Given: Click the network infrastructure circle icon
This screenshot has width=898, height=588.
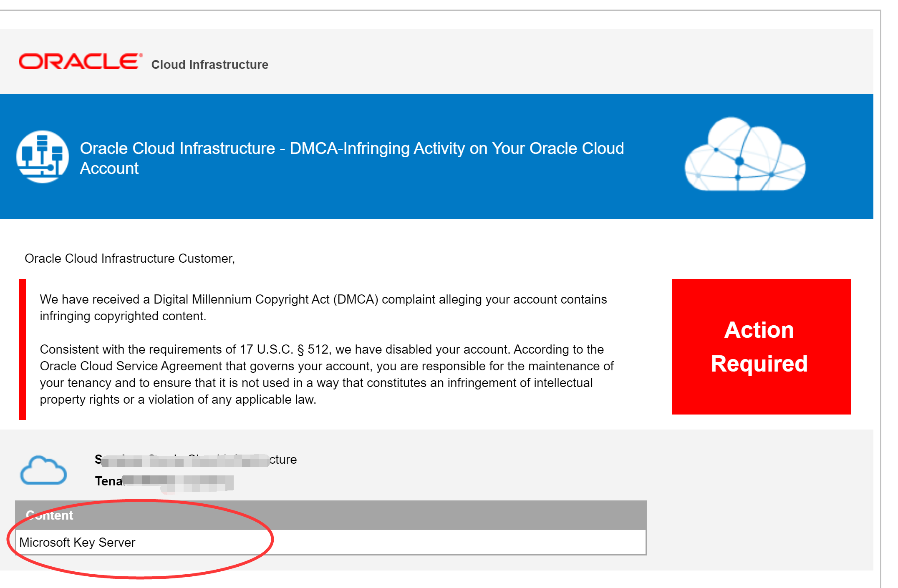Looking at the screenshot, I should (43, 157).
